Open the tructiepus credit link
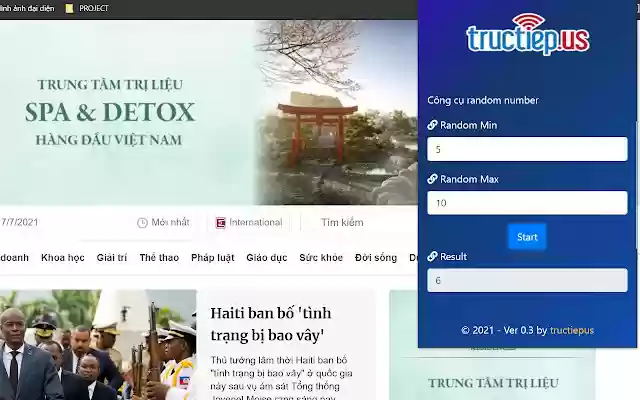 pos(571,330)
